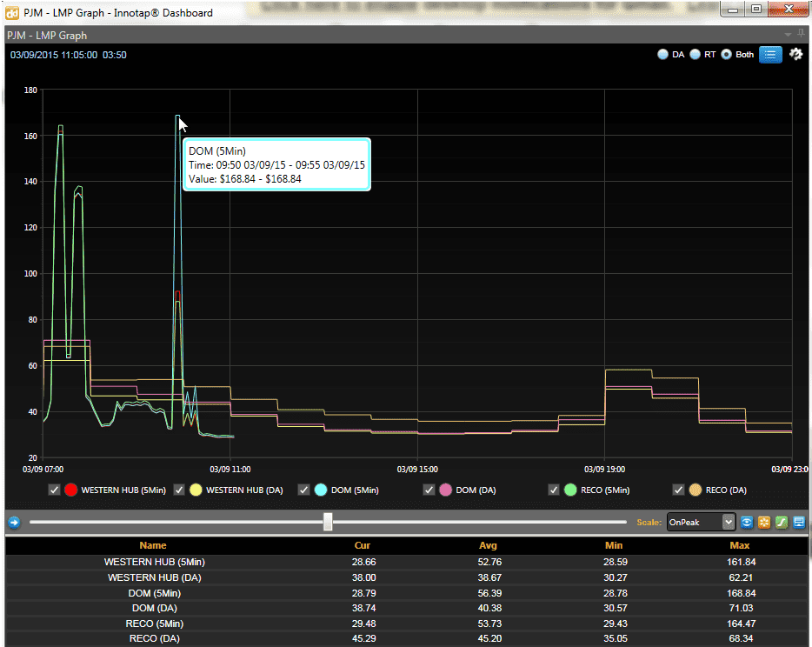This screenshot has height=647, width=812.
Task: Click the blue table panel icon
Action: [x=799, y=522]
